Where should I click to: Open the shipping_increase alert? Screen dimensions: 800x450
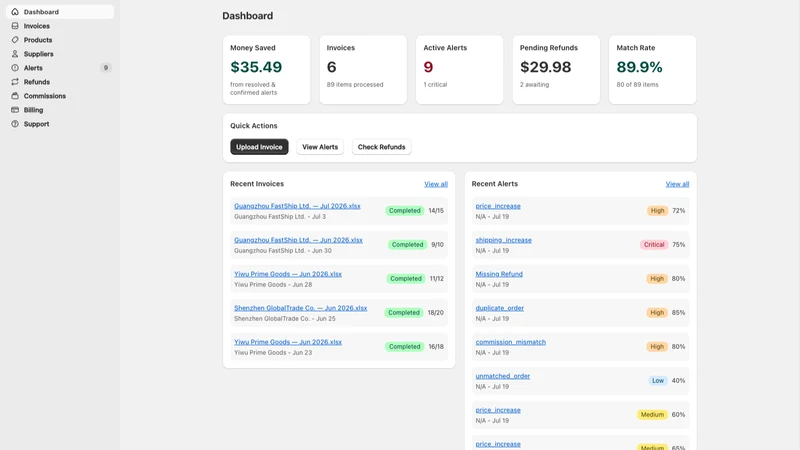504,240
